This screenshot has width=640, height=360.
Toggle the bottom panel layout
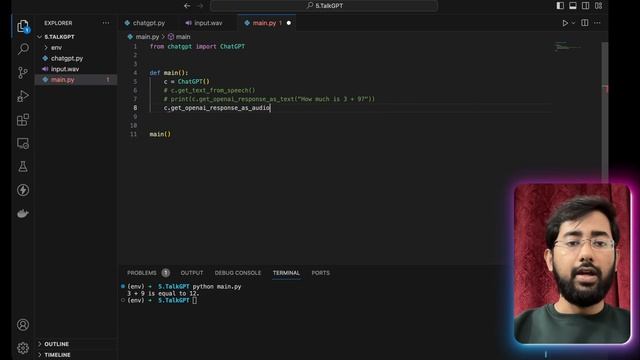tap(573, 5)
